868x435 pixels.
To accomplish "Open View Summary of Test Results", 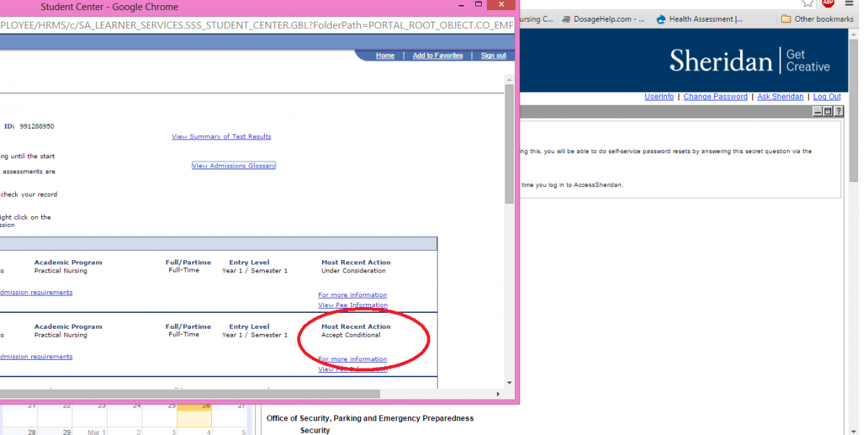I will 221,137.
